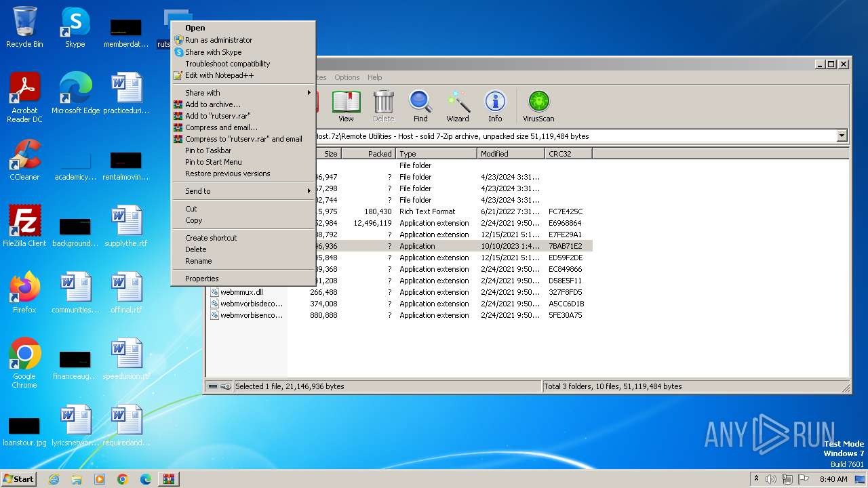Open Internet Explorer from taskbar
The image size is (868, 488).
point(54,479)
